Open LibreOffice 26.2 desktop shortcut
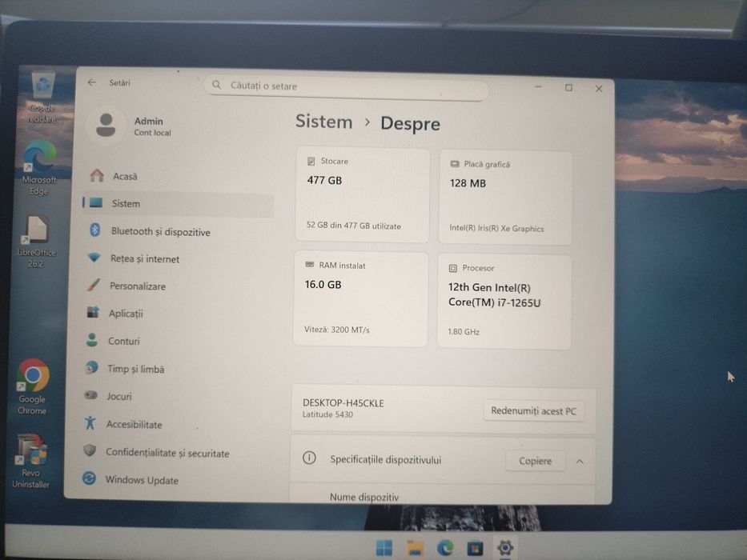This screenshot has height=560, width=747. [x=36, y=241]
